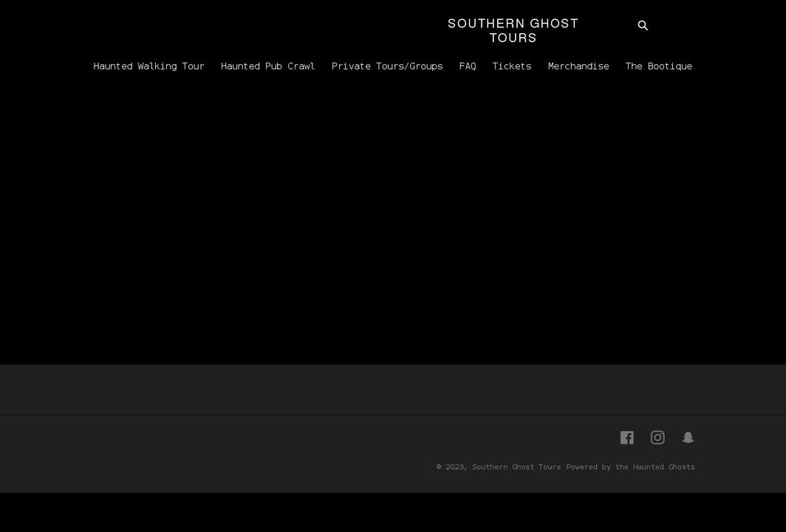Open the Instagram profile icon
Screen dimensions: 786x532
tap(657, 437)
